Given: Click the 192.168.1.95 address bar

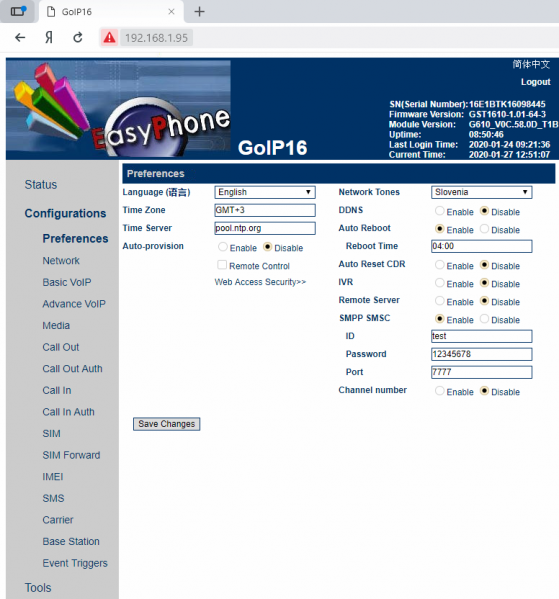Looking at the screenshot, I should (157, 38).
